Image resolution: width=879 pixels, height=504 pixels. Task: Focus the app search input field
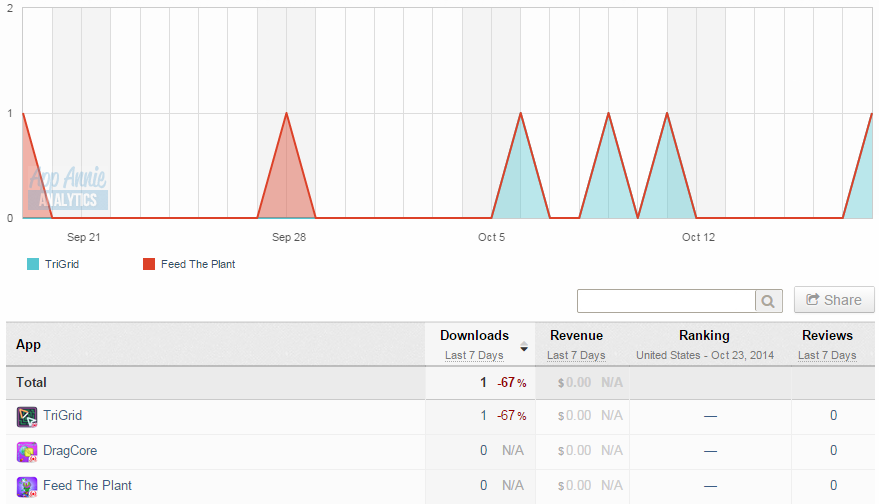(x=667, y=301)
